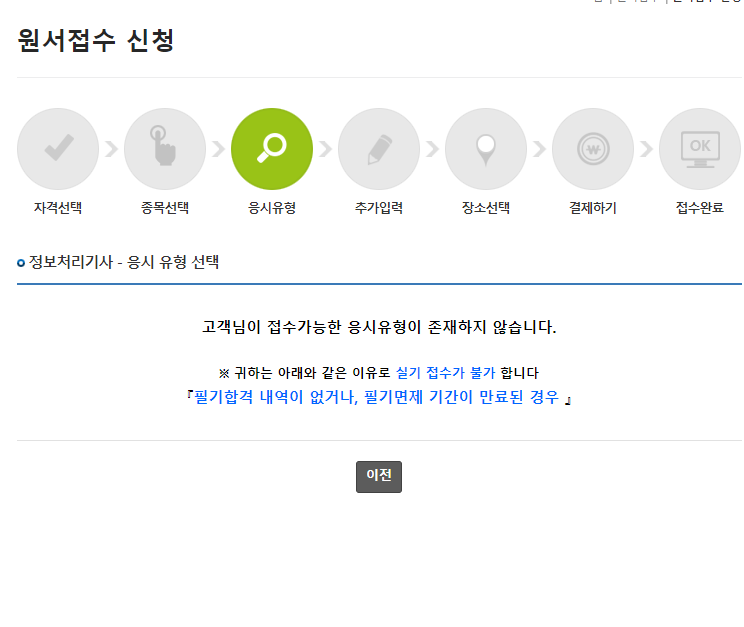Click the 접수완료 OK monitor step icon
The width and height of the screenshot is (744, 627).
pyautogui.click(x=700, y=149)
